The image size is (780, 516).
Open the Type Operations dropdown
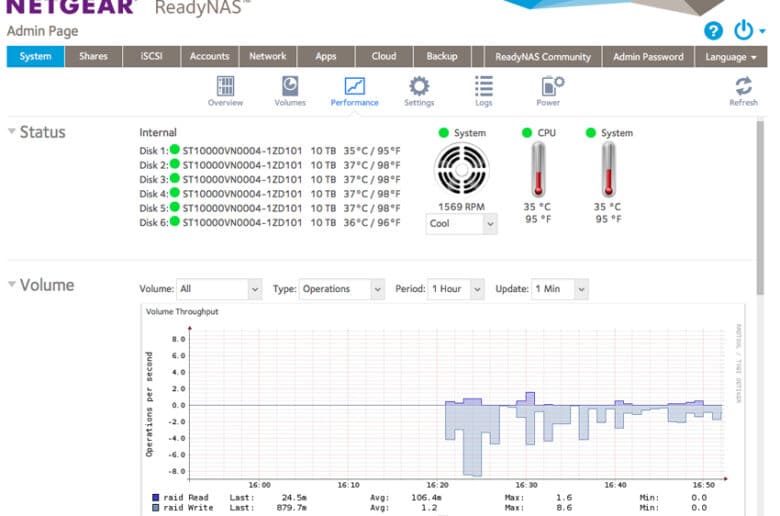tap(342, 289)
